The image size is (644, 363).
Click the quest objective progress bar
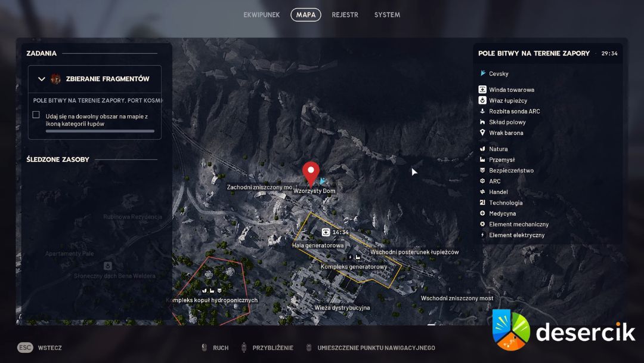[x=100, y=131]
